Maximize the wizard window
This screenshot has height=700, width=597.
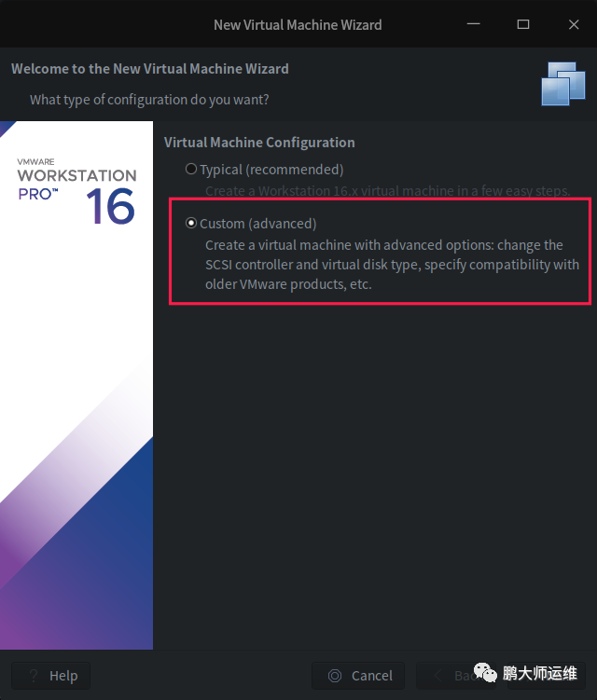pyautogui.click(x=523, y=24)
